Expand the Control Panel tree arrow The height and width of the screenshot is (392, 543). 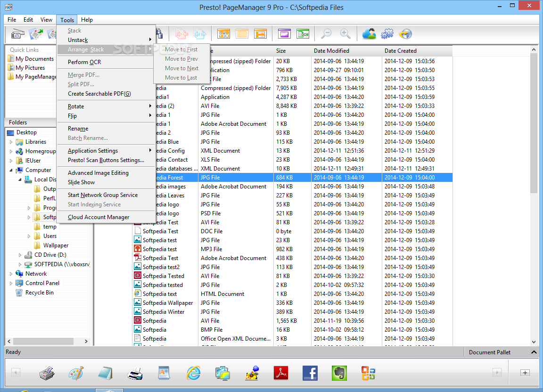point(11,283)
